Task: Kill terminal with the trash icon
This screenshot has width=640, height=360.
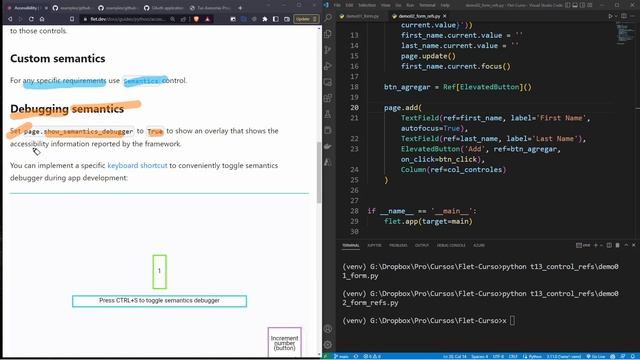Action: 618,245
